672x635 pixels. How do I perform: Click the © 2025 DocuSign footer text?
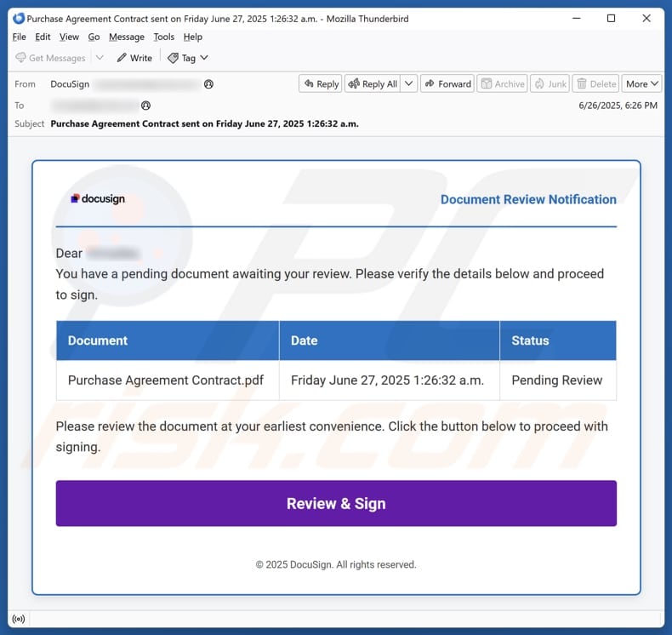point(336,564)
